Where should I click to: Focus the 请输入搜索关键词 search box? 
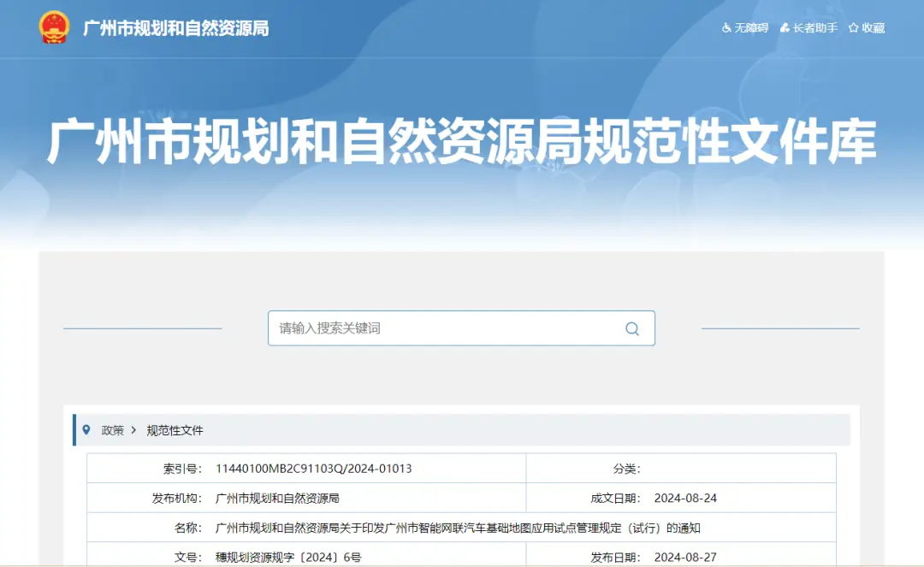445,328
